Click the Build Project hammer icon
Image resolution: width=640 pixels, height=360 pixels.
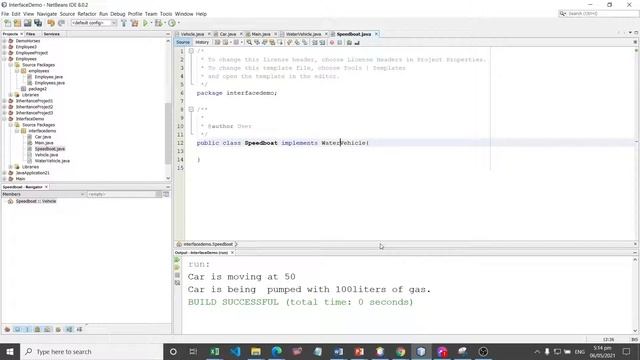124,23
